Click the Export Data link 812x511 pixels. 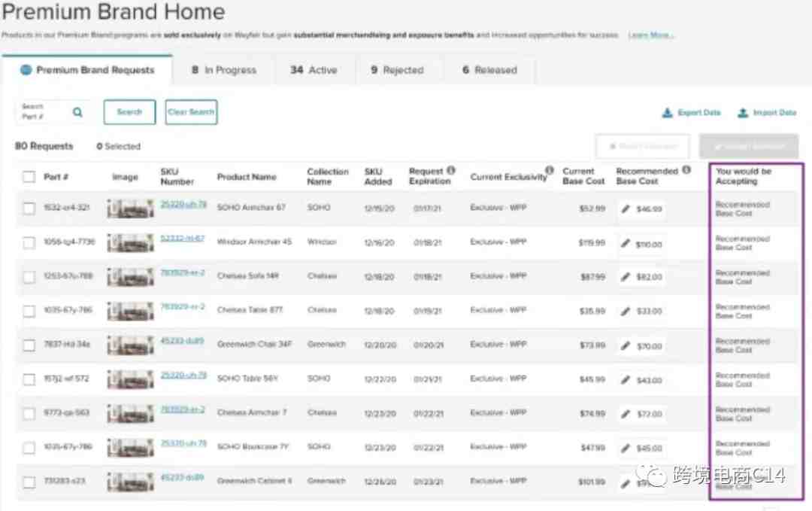[692, 112]
